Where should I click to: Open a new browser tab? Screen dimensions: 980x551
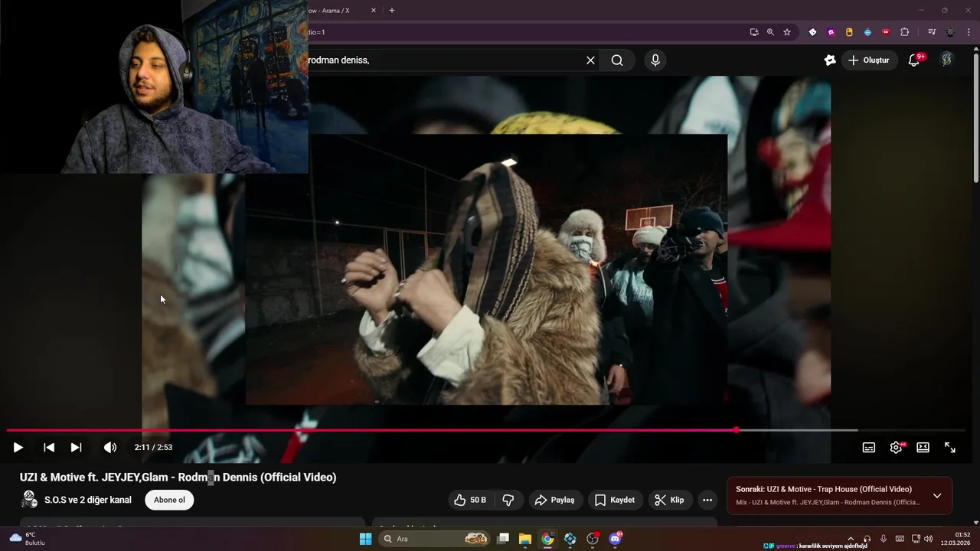(x=392, y=10)
